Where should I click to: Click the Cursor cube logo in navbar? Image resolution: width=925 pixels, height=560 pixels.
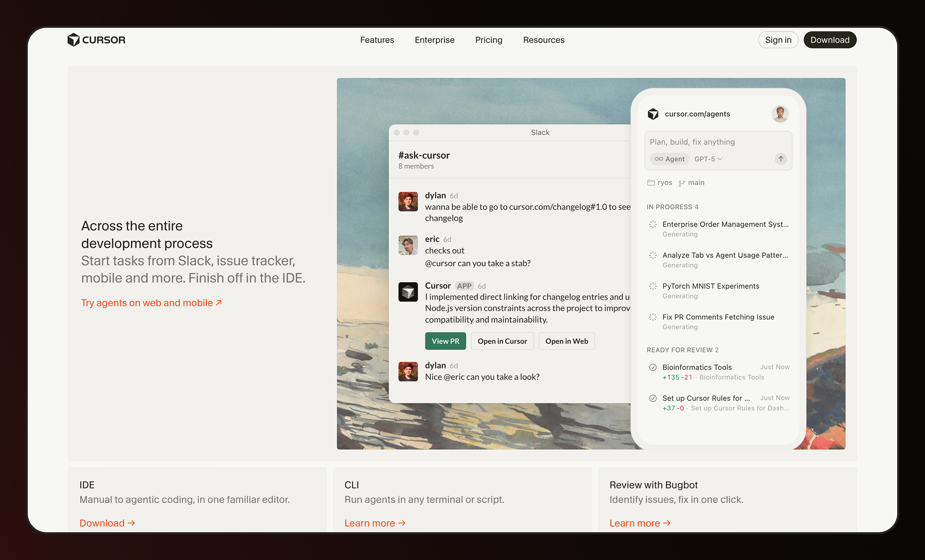click(x=73, y=40)
